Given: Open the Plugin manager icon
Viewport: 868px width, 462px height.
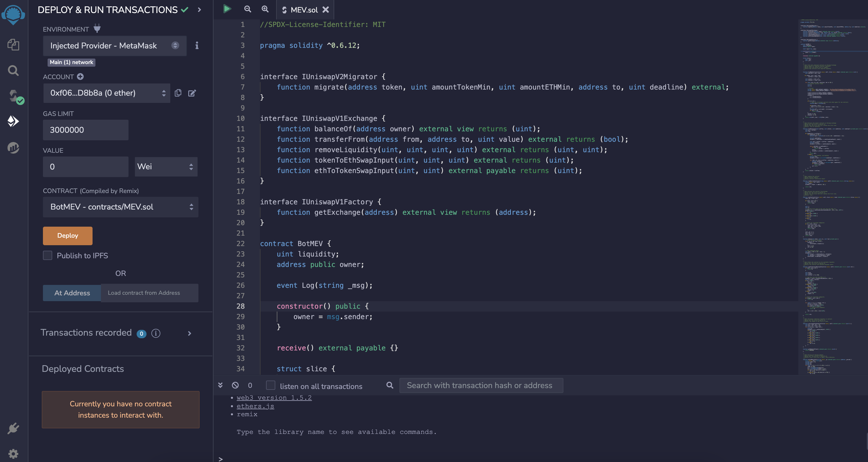Looking at the screenshot, I should [x=13, y=428].
